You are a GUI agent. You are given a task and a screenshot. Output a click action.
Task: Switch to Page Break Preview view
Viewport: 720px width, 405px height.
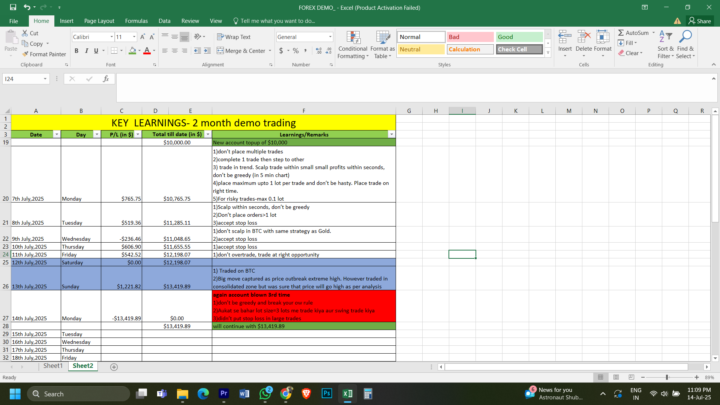(631, 377)
